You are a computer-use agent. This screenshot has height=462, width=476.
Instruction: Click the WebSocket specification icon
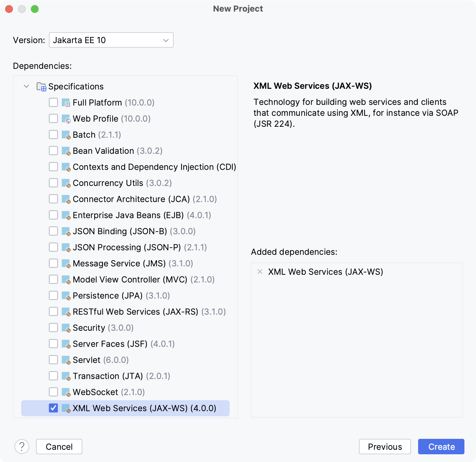click(x=65, y=392)
